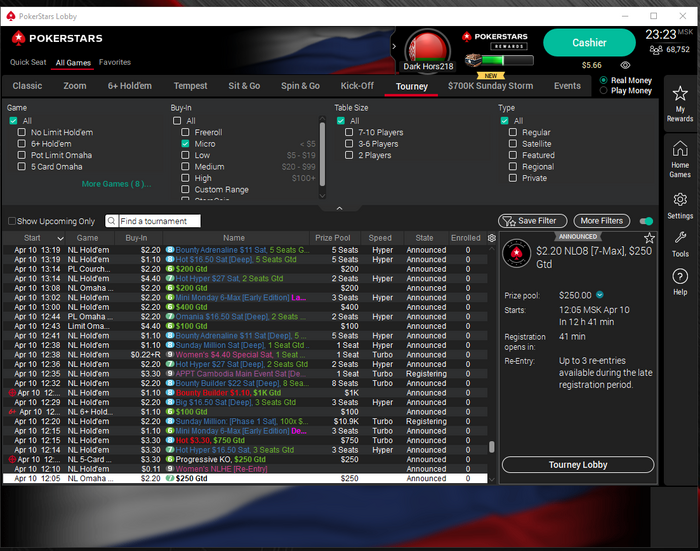Image resolution: width=700 pixels, height=551 pixels.
Task: Click tournament list scrollbar thumb
Action: click(x=492, y=447)
